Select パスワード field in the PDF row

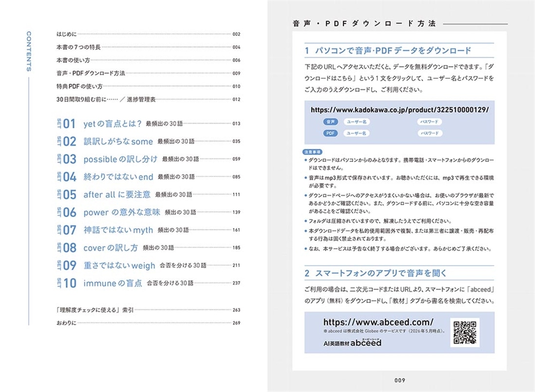[429, 133]
